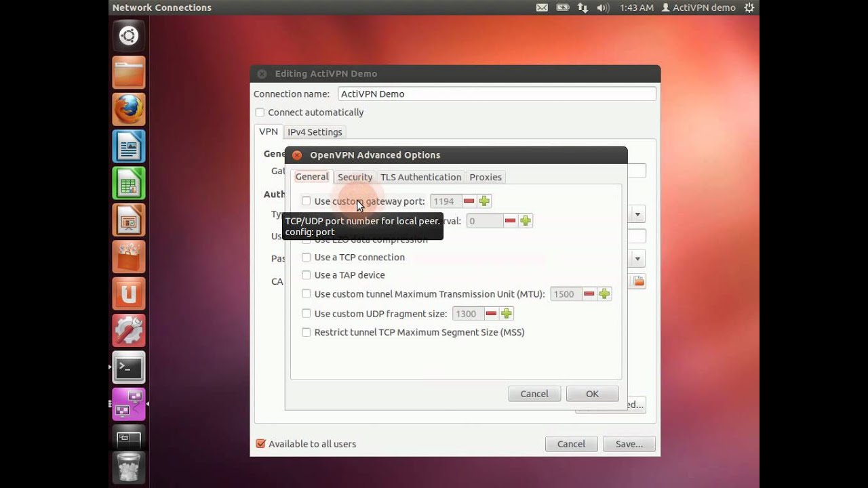Open the IPv4 Settings tab
868x488 pixels.
[x=315, y=132]
